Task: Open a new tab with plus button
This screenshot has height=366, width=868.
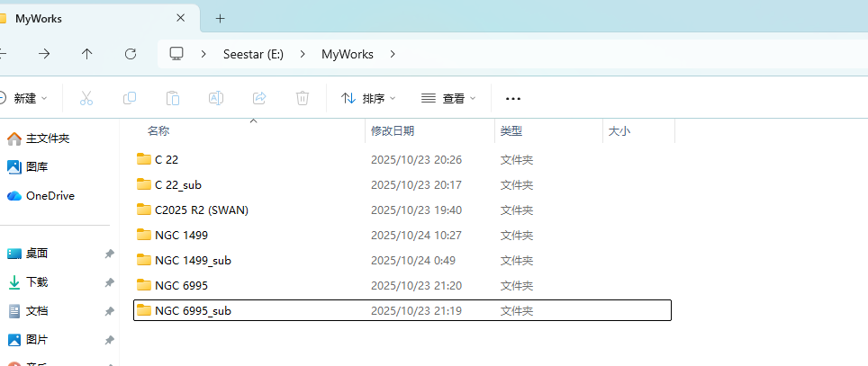Action: [x=221, y=18]
